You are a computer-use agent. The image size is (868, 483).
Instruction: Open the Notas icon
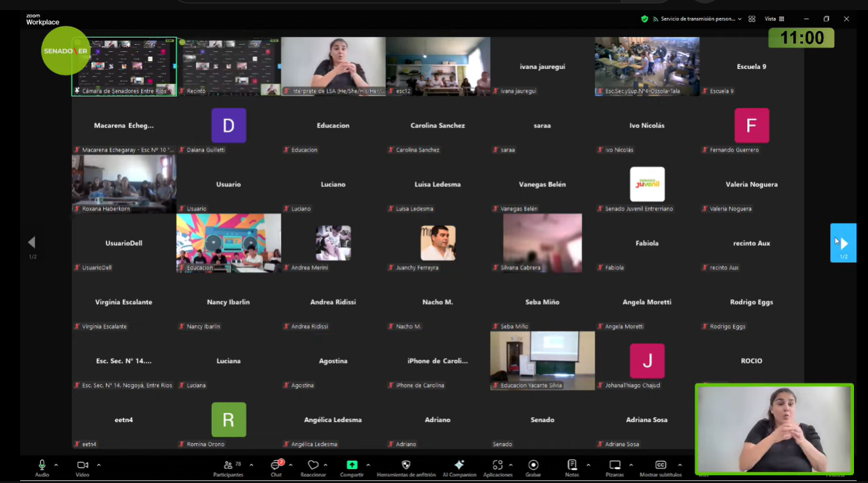(x=572, y=465)
